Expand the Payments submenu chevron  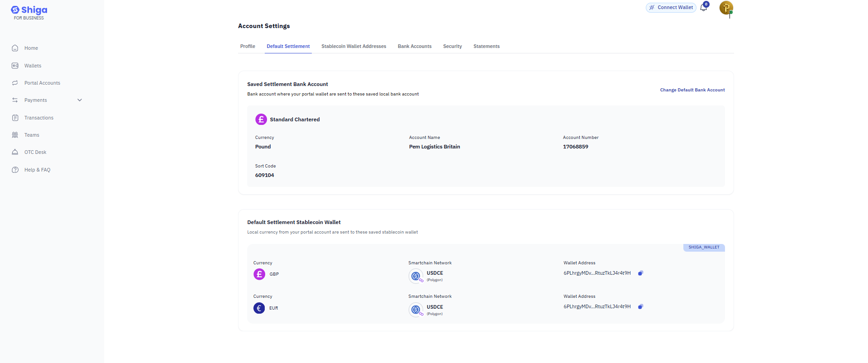point(80,100)
